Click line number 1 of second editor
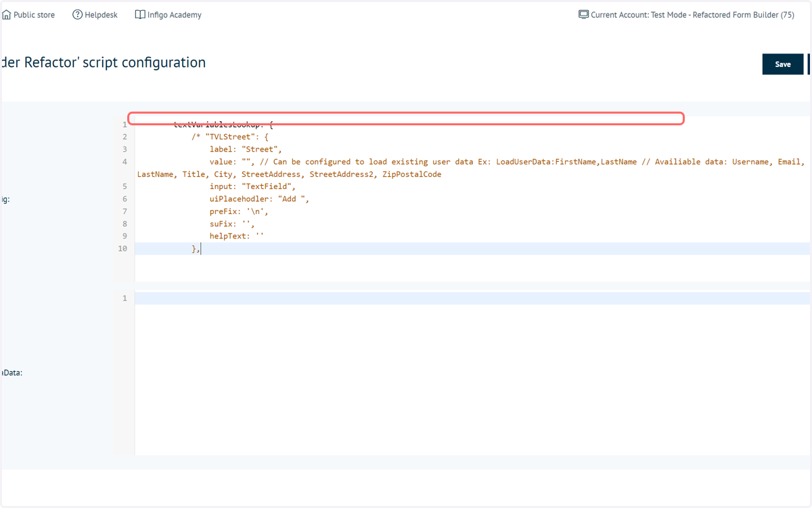Image resolution: width=812 pixels, height=508 pixels. pos(125,298)
